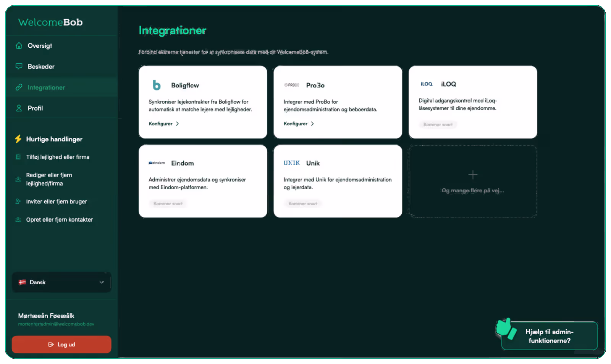The image size is (611, 364).
Task: Click the Hurtige handlinger section heading
Action: coord(54,139)
